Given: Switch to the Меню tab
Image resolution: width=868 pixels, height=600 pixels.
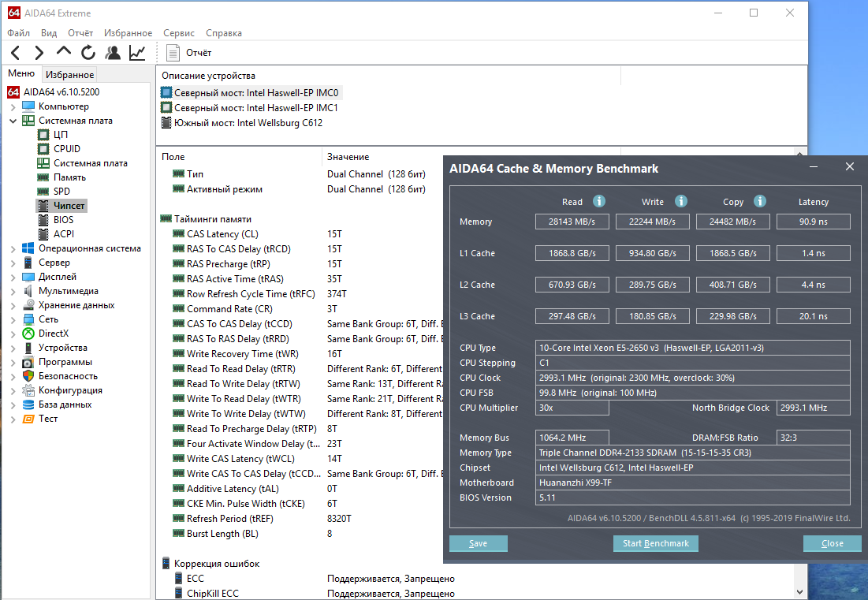Looking at the screenshot, I should [21, 73].
